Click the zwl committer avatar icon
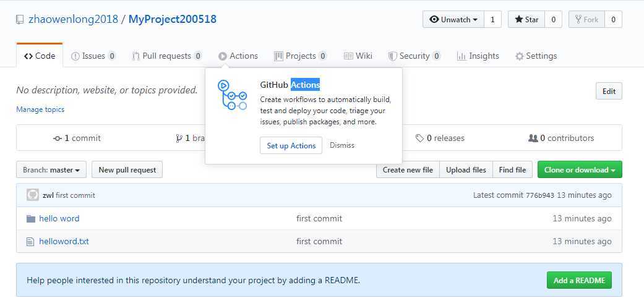The image size is (644, 298). (33, 195)
